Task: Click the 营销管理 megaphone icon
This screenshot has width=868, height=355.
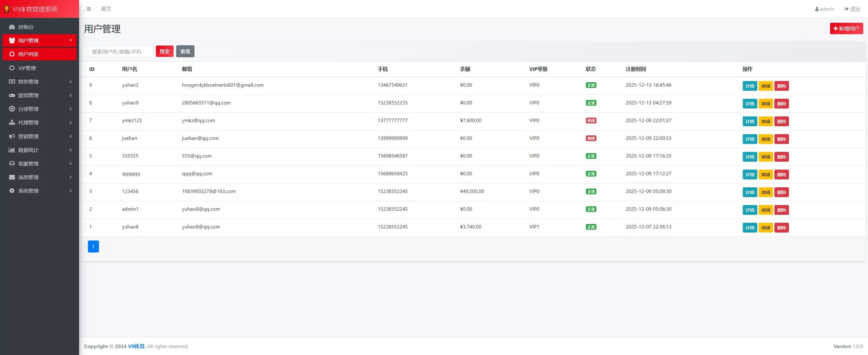Action: [x=12, y=136]
